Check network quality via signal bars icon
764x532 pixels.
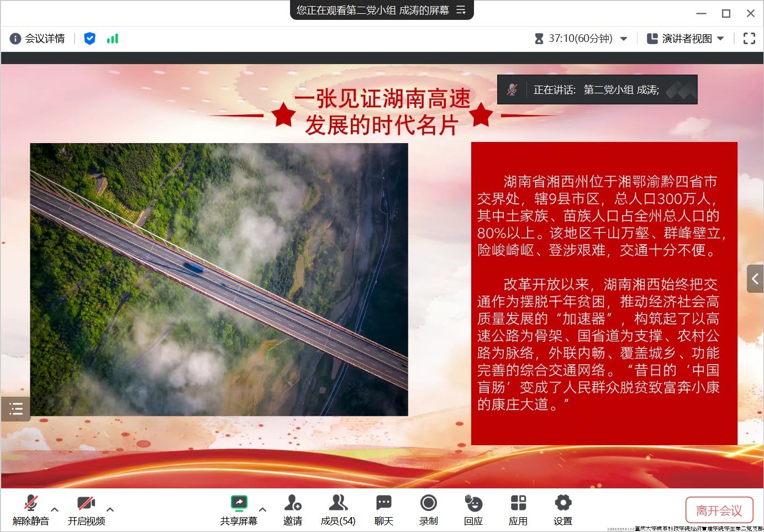112,38
